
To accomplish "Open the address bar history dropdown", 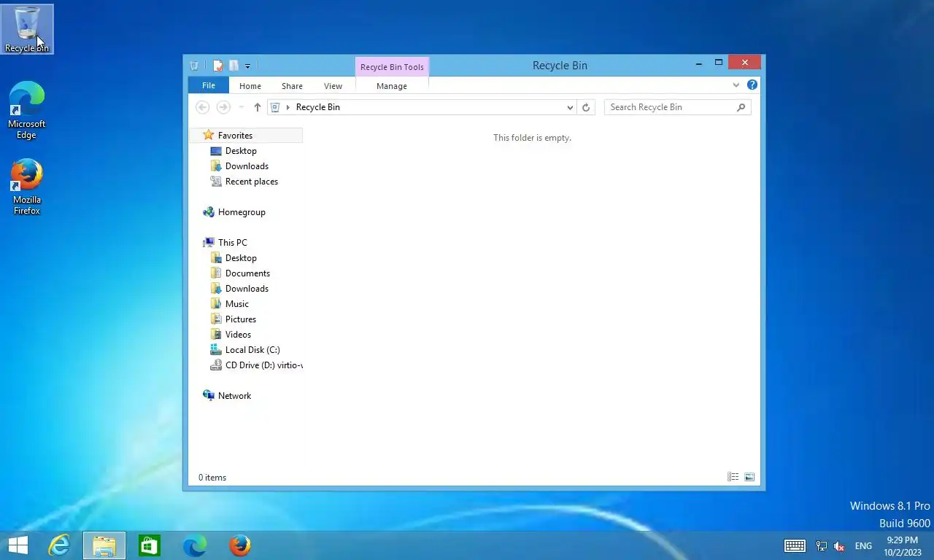I will click(x=570, y=107).
